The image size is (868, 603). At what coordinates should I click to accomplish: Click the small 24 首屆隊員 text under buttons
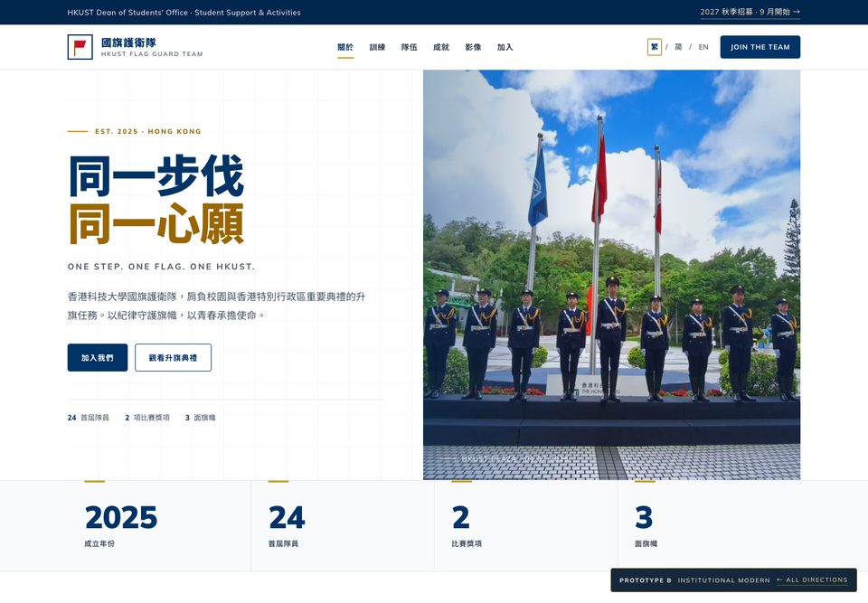point(88,418)
